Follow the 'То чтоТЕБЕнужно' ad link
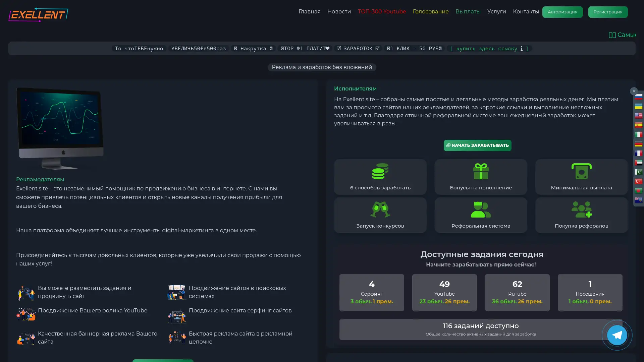Image resolution: width=644 pixels, height=362 pixels. 139,49
